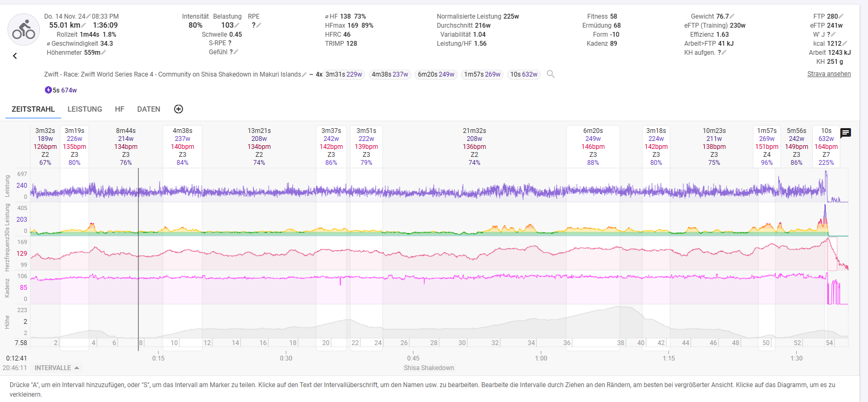Select the 3m31s 229w interval chip

(x=344, y=74)
